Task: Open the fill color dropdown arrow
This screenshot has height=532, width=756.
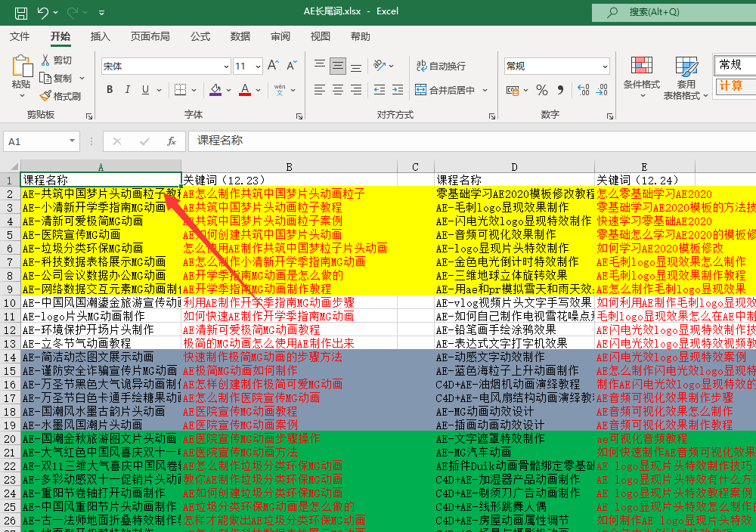Action: click(228, 90)
